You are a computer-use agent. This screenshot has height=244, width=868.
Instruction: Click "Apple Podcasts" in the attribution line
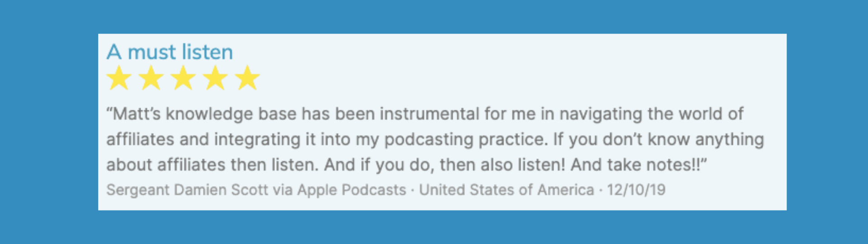tap(351, 190)
